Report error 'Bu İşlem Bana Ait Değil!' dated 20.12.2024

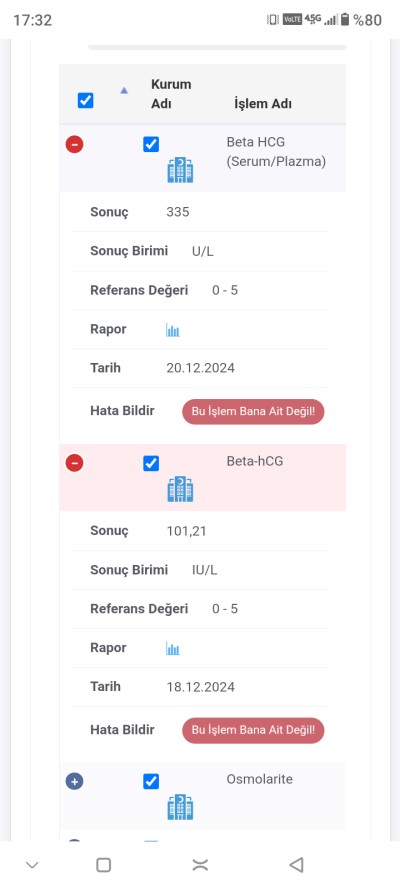pyautogui.click(x=253, y=411)
